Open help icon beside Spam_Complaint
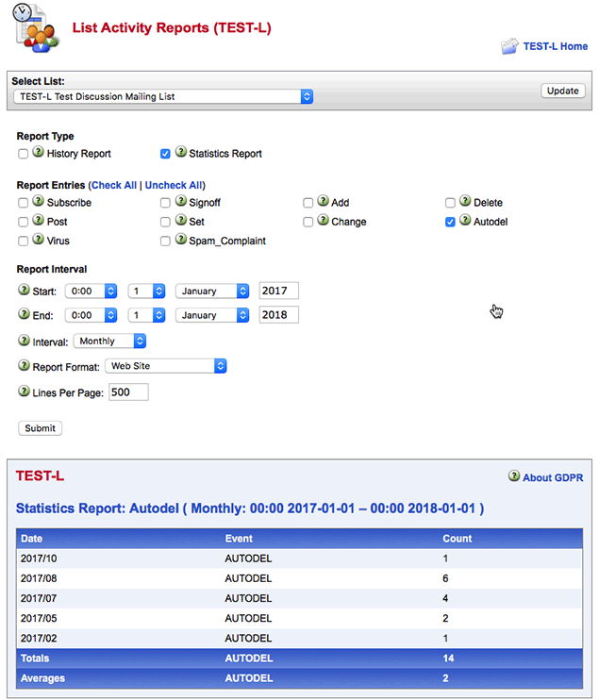This screenshot has height=700, width=599. pos(181,240)
